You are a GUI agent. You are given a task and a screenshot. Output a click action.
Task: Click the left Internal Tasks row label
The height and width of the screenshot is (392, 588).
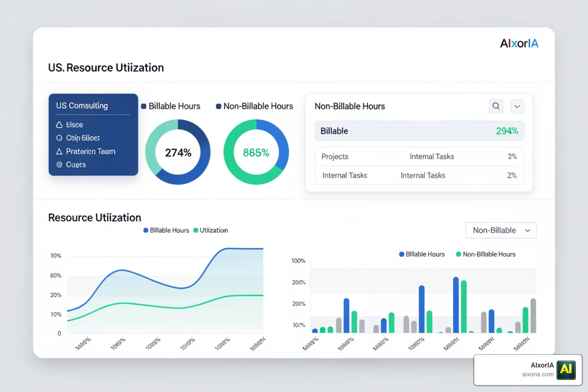[x=345, y=175]
